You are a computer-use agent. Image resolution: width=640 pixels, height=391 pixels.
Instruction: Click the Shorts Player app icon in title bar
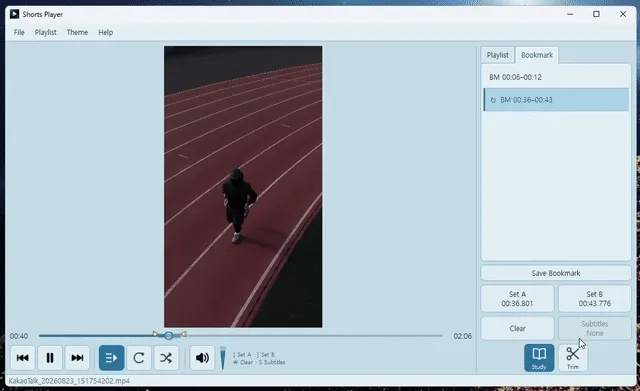pyautogui.click(x=15, y=14)
